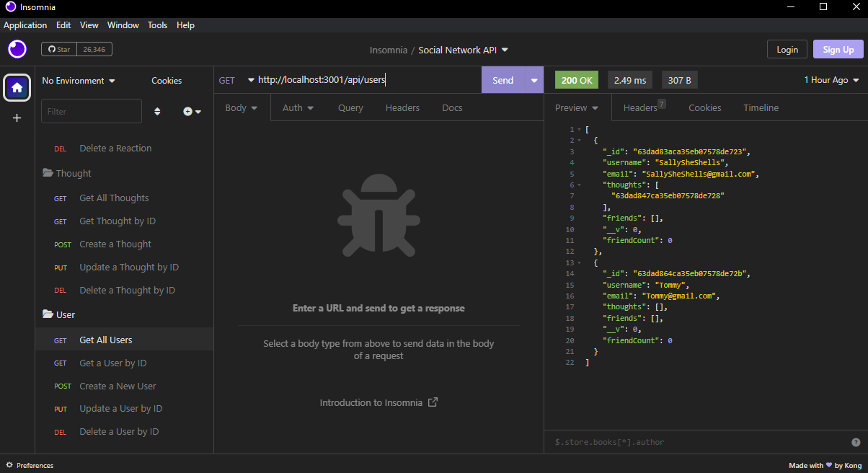Open the 1 Hour Ago history dropdown
868x473 pixels.
831,80
